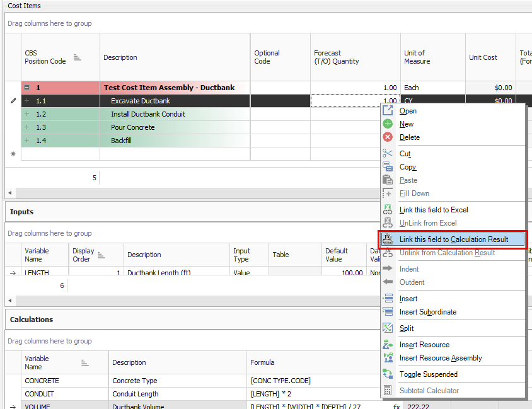Click the Copy icon in context menu
Viewport: 532px width, 409px height.
[x=388, y=167]
